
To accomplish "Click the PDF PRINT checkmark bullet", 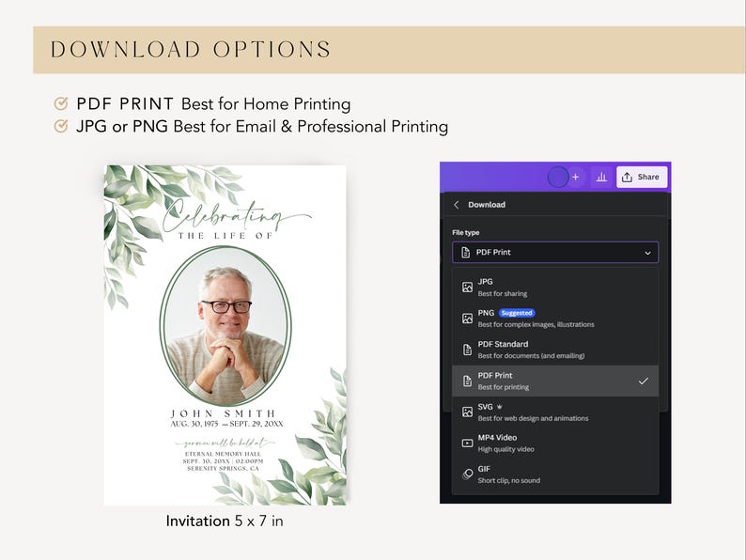I will [x=60, y=103].
